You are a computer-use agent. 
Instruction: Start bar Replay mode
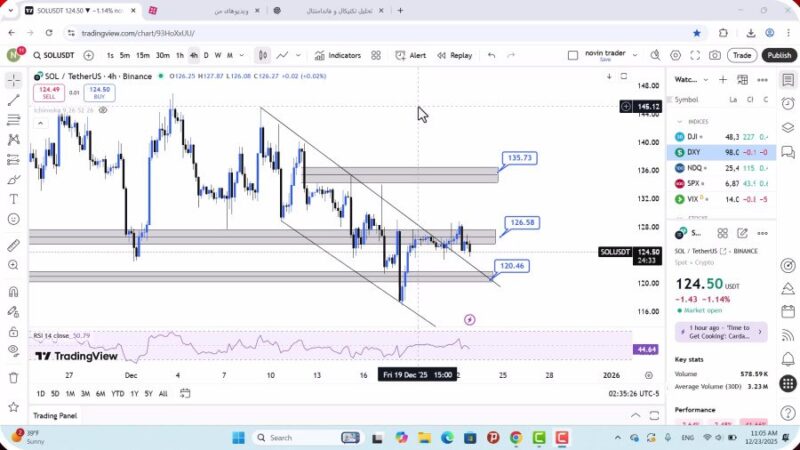coord(454,56)
